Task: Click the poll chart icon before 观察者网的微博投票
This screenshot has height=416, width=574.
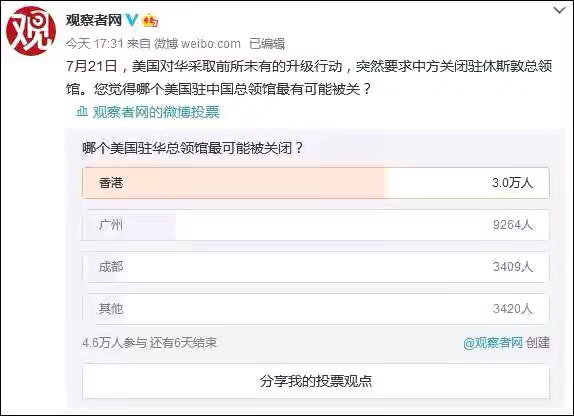Action: click(x=82, y=111)
